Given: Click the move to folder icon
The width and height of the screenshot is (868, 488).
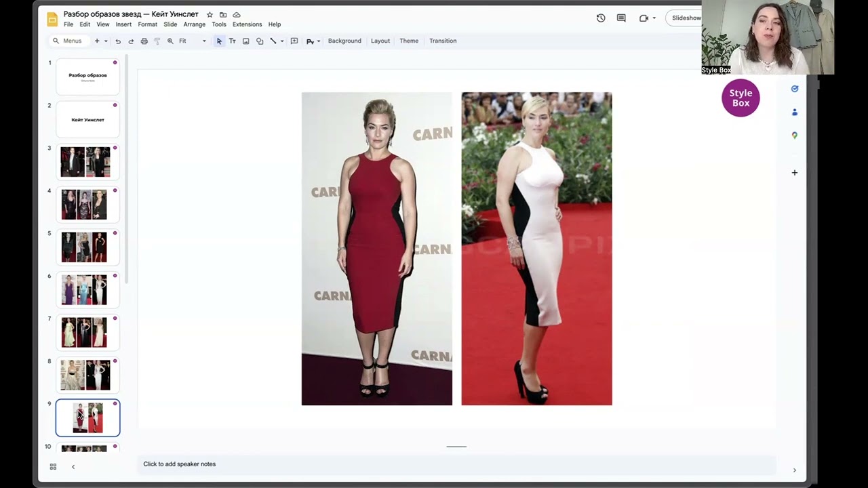Looking at the screenshot, I should pos(223,15).
